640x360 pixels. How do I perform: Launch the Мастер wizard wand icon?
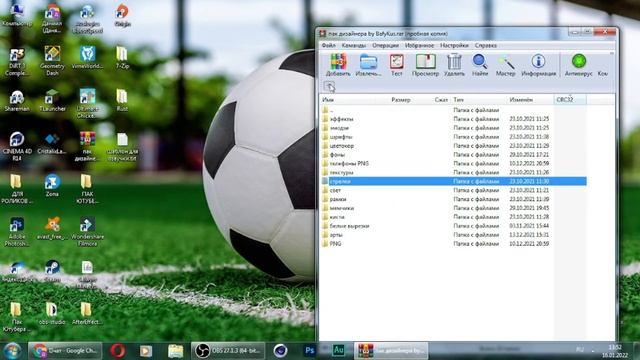pos(505,65)
